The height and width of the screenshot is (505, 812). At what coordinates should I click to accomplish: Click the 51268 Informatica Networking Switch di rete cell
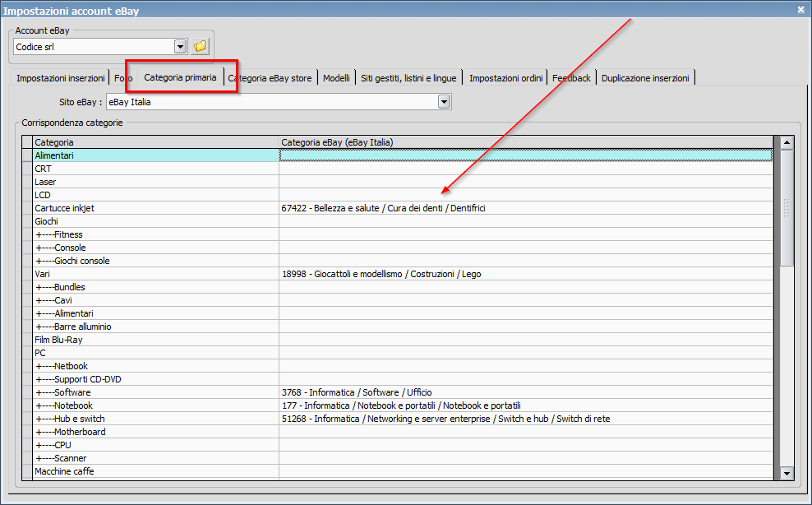526,419
